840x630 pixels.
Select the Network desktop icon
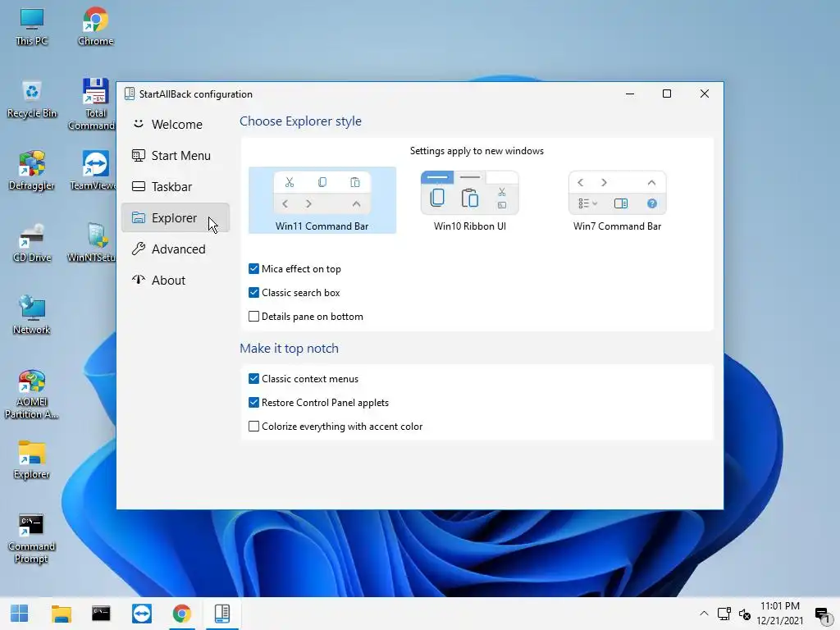point(32,316)
